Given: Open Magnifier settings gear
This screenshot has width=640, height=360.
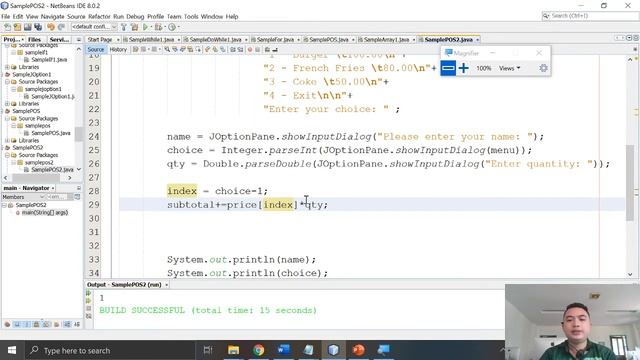Looking at the screenshot, I should [x=543, y=68].
